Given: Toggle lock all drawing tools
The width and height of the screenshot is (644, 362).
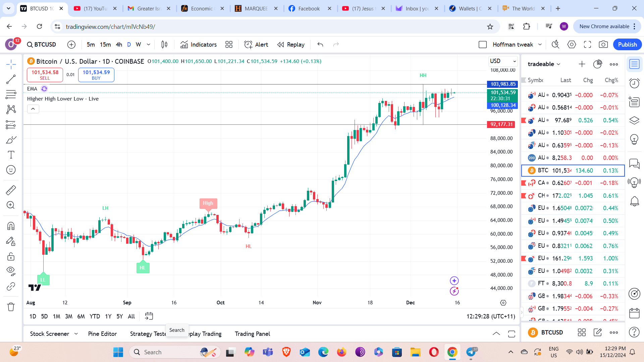Looking at the screenshot, I should point(11,256).
